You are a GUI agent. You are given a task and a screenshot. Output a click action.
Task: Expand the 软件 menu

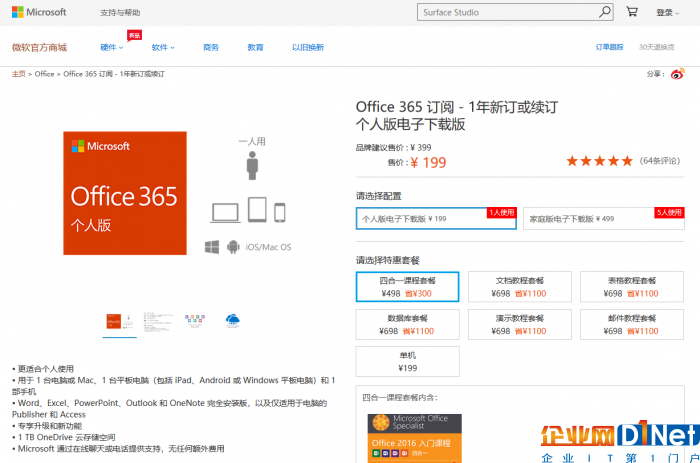pos(163,47)
